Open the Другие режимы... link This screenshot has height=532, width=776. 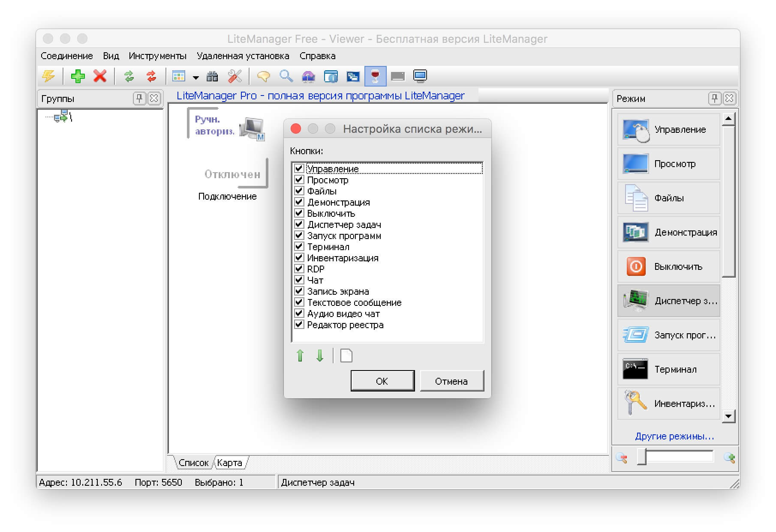(674, 436)
